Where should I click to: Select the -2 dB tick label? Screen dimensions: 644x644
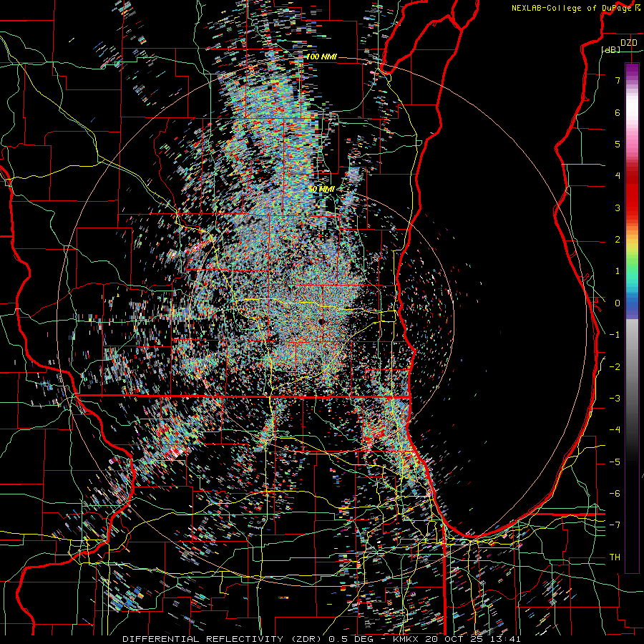(615, 366)
